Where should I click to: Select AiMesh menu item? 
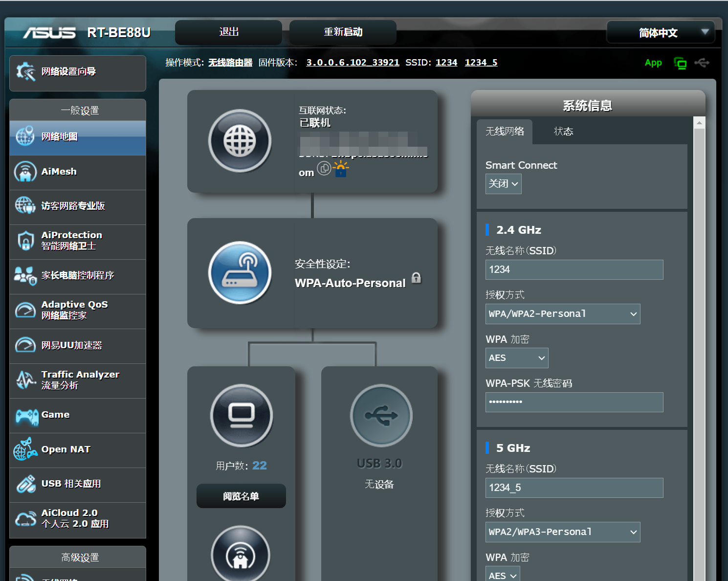click(x=78, y=172)
